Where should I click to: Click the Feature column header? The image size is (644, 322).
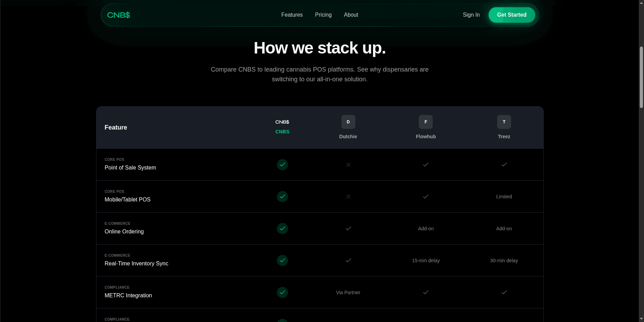[116, 127]
